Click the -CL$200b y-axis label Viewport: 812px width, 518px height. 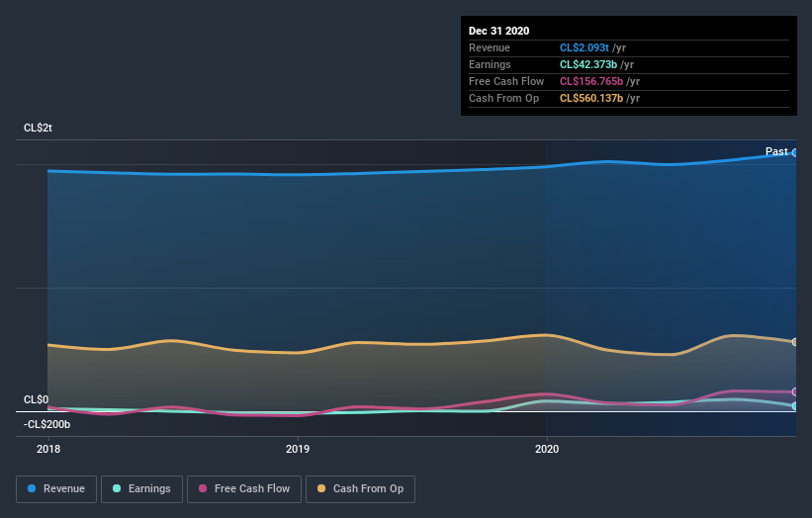coord(46,424)
